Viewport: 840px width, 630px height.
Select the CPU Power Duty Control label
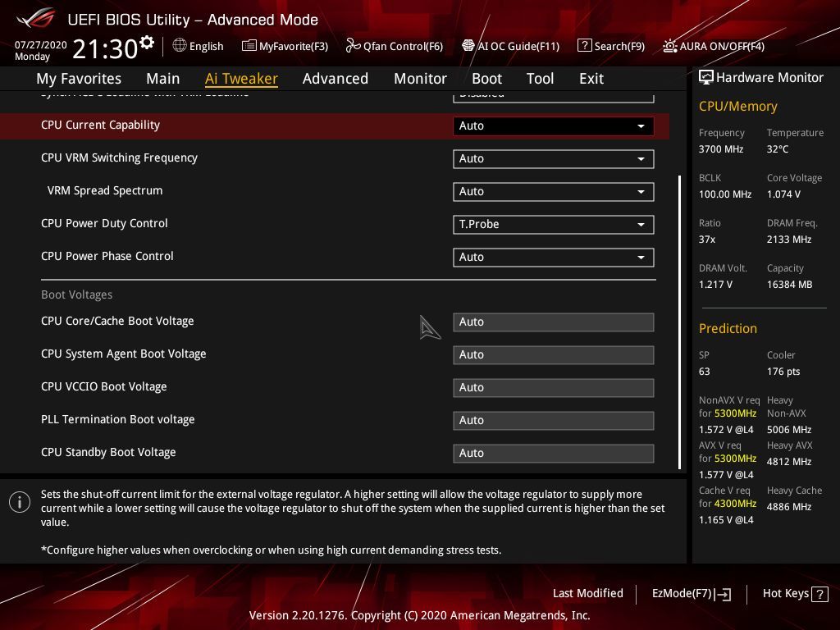click(104, 223)
